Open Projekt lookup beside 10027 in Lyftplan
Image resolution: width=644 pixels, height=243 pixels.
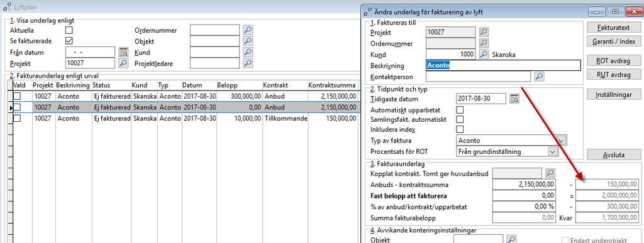(x=123, y=63)
